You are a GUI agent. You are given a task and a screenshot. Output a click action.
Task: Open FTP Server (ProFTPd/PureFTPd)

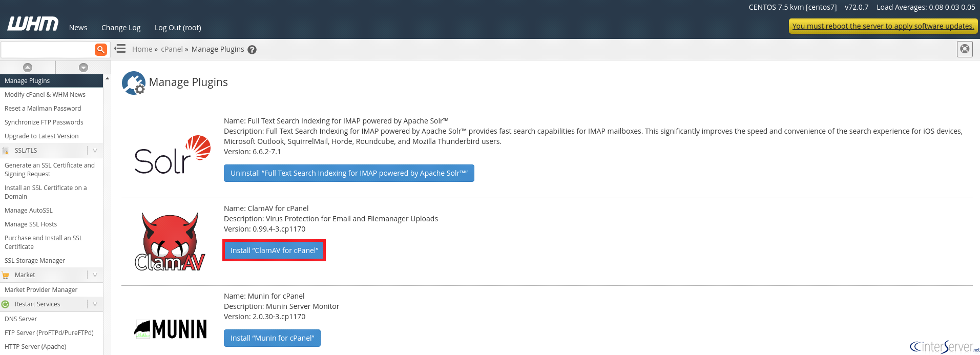[49, 333]
